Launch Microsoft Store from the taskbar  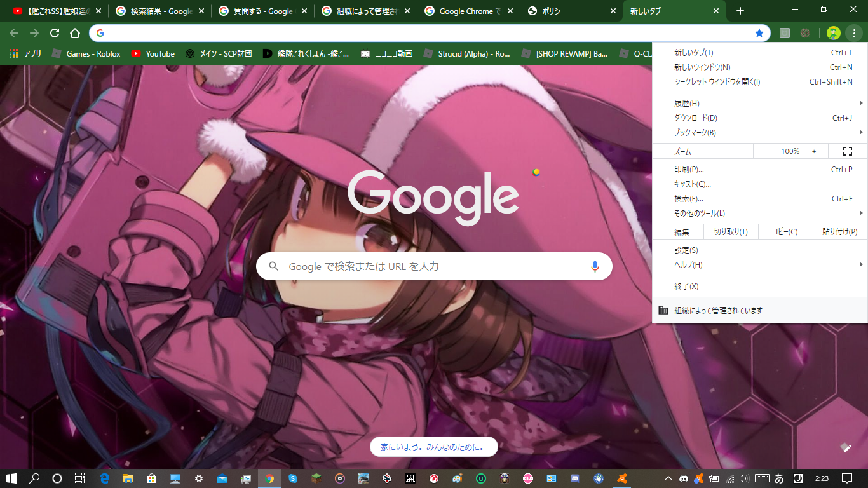[152, 478]
